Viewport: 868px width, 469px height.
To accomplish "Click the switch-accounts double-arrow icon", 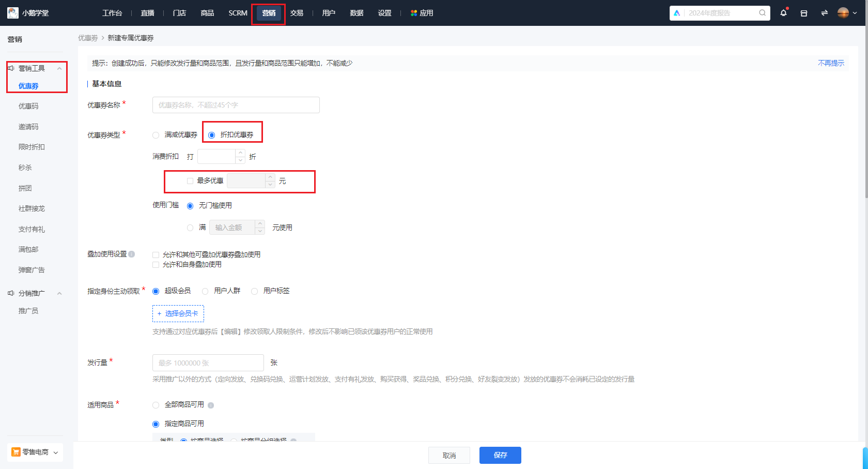I will (x=824, y=13).
